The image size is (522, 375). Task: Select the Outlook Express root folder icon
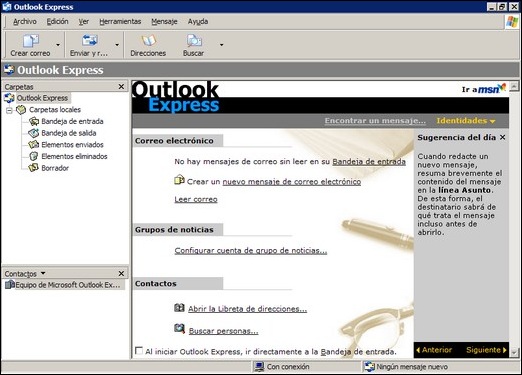[x=9, y=98]
